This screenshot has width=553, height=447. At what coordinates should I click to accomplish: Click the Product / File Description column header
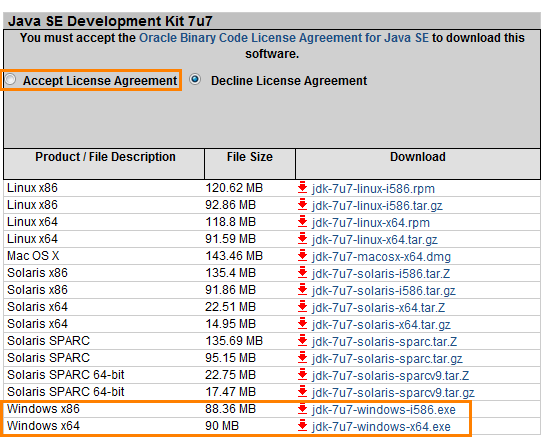coord(104,164)
